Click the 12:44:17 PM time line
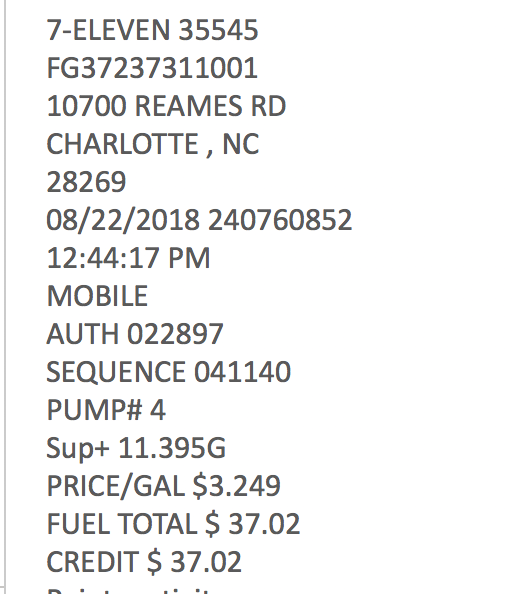518x594 pixels. coord(128,258)
